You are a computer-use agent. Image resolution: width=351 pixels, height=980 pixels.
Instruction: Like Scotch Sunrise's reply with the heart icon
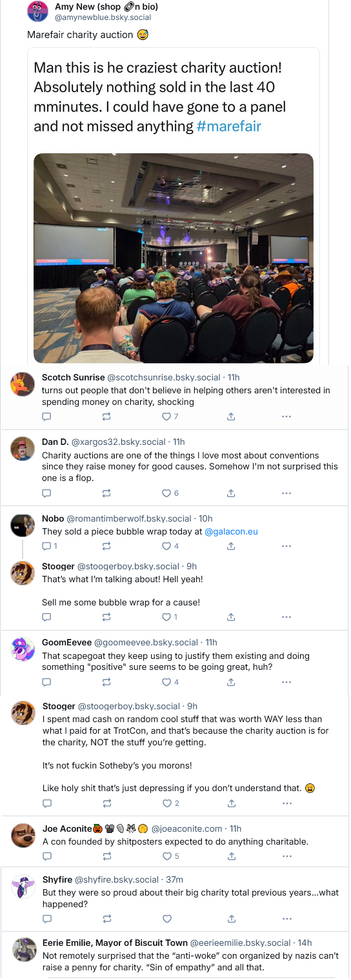tap(166, 416)
